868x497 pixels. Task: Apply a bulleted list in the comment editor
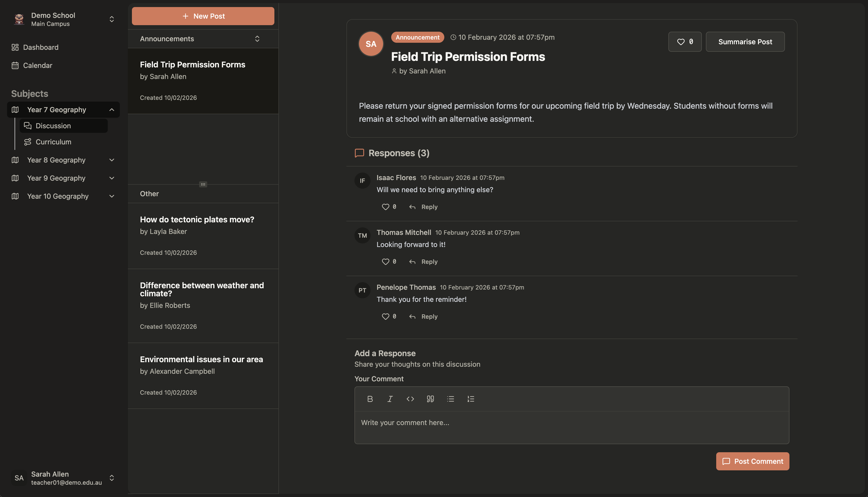click(x=450, y=399)
